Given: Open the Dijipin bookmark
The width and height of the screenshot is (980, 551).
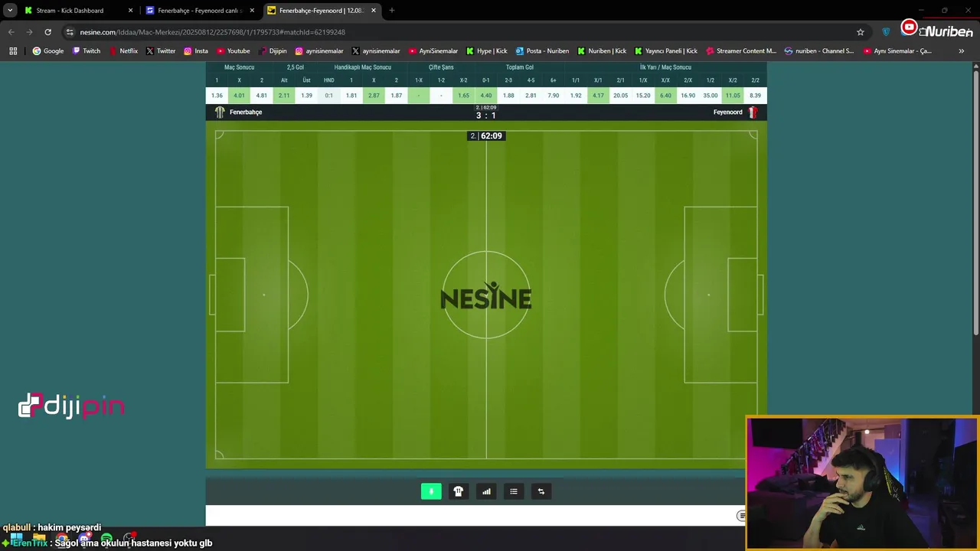Looking at the screenshot, I should [273, 51].
